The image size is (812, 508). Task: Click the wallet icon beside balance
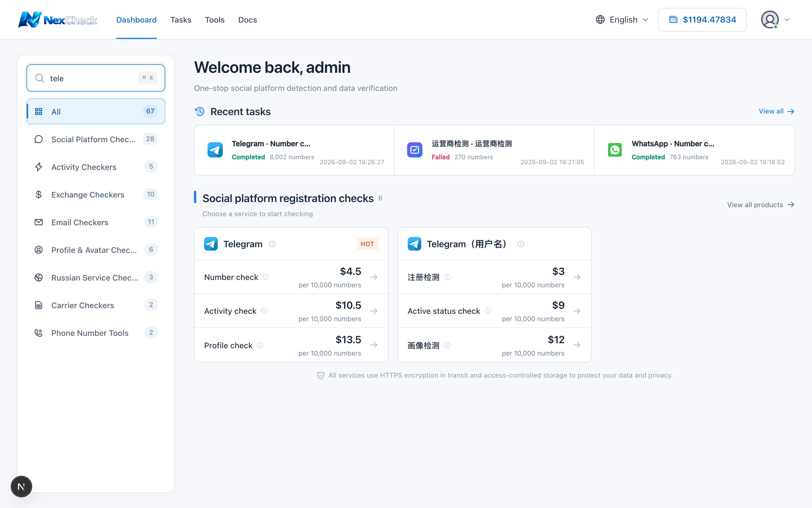pyautogui.click(x=673, y=19)
